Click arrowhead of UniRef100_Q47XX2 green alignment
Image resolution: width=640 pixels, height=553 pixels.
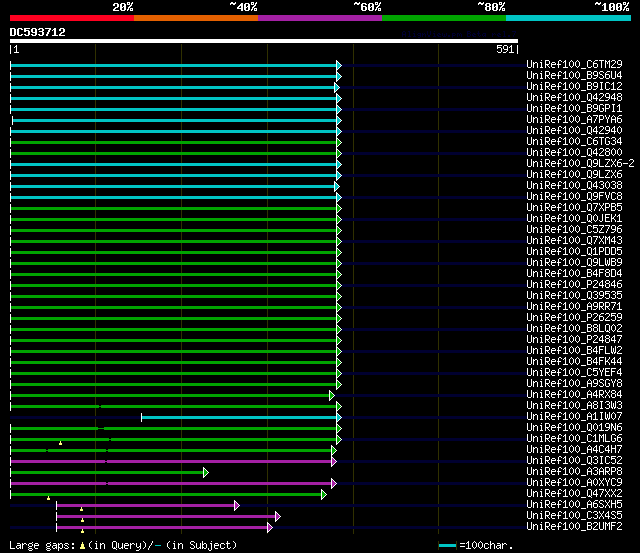tap(323, 494)
